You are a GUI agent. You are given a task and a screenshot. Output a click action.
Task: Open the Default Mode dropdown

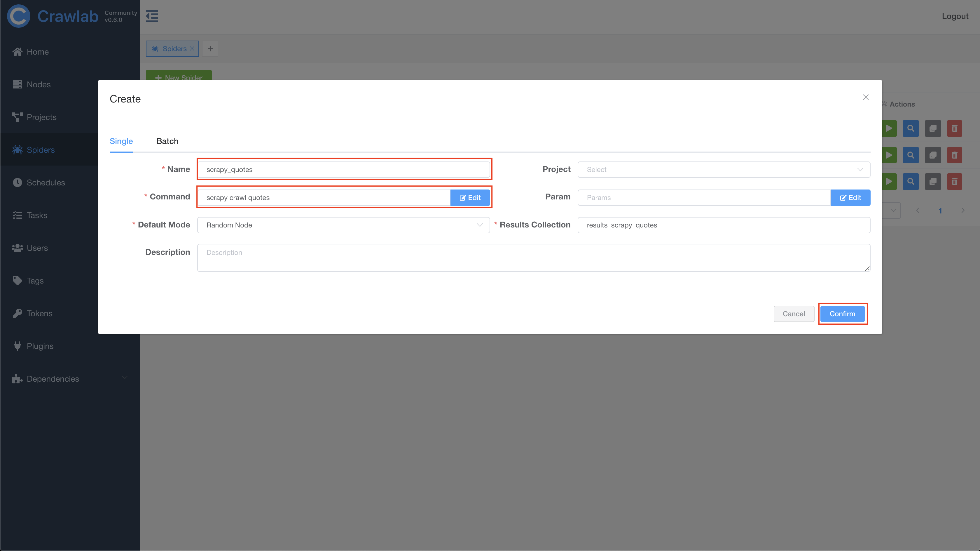[x=343, y=225]
